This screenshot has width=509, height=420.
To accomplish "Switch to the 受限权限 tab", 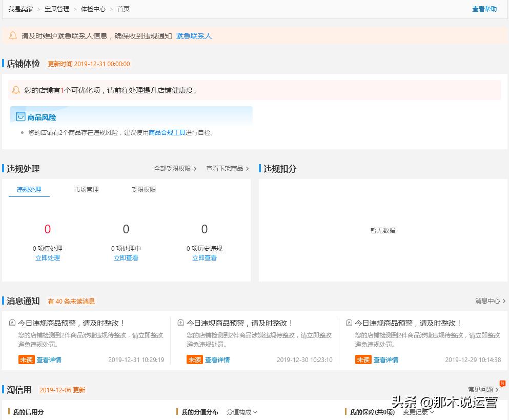I will point(144,189).
